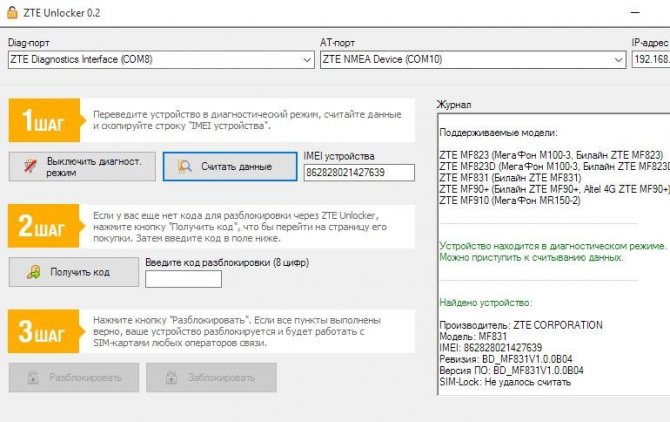The height and width of the screenshot is (422, 670).
Task: Click log line 'IMEI: 862828021427639'
Action: point(491,348)
